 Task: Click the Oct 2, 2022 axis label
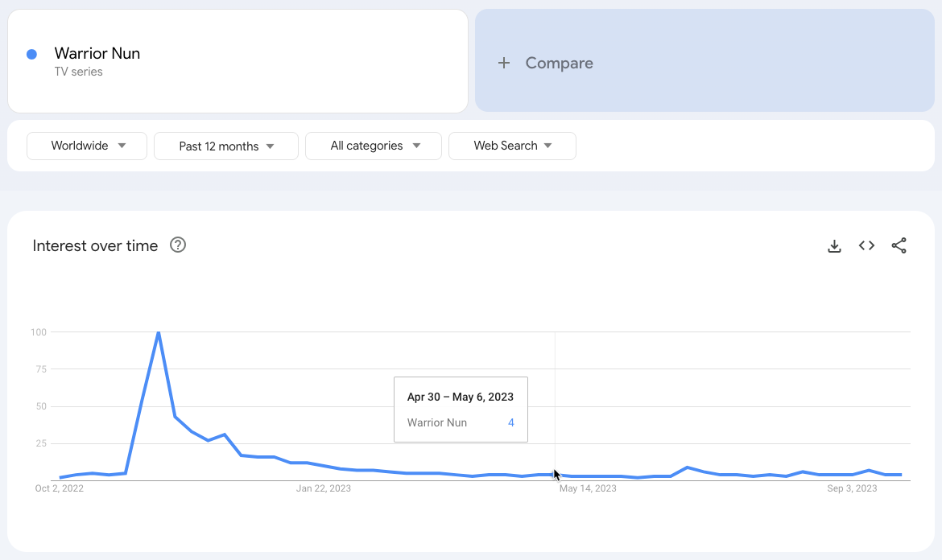(60, 488)
